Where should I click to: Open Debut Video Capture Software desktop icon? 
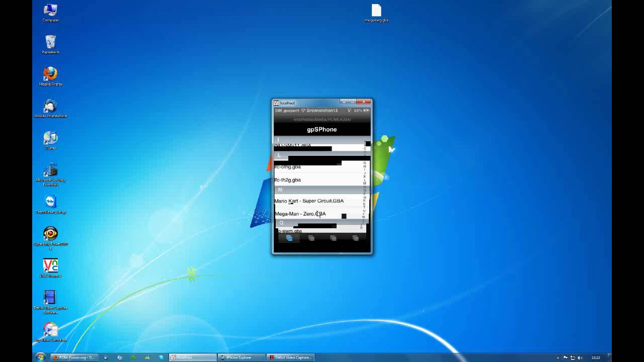pyautogui.click(x=50, y=302)
